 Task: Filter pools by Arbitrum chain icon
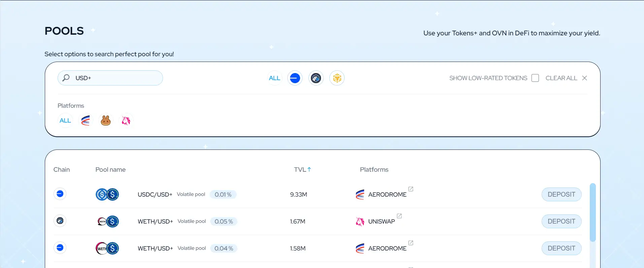tap(316, 78)
